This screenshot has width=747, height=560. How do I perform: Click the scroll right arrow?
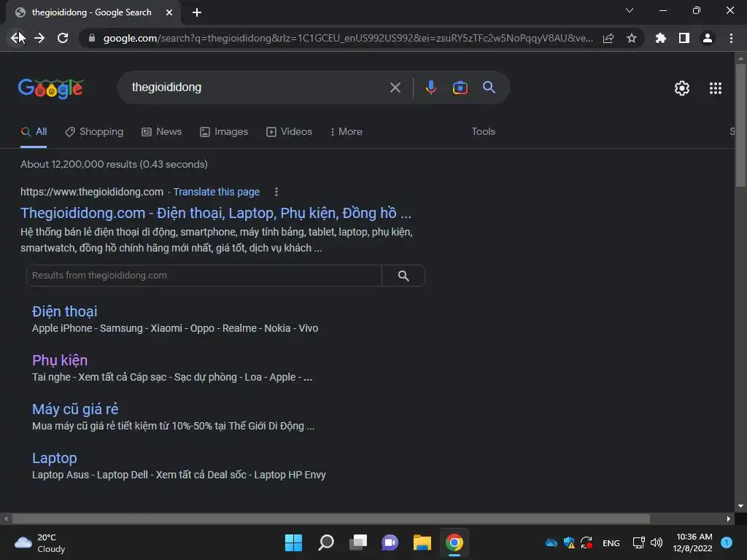(729, 518)
